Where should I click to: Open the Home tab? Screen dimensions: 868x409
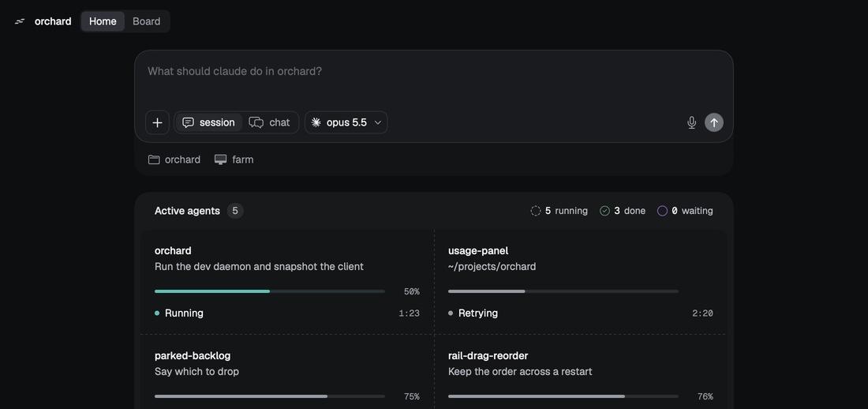(103, 21)
